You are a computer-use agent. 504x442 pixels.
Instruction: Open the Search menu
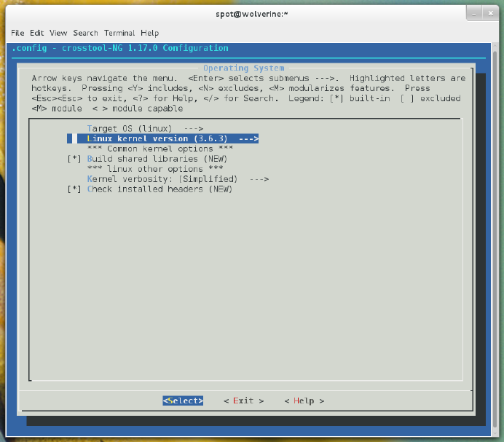click(x=85, y=33)
